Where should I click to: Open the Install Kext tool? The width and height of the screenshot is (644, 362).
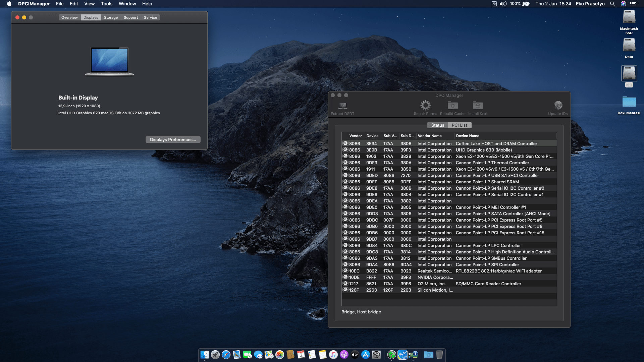tap(478, 108)
